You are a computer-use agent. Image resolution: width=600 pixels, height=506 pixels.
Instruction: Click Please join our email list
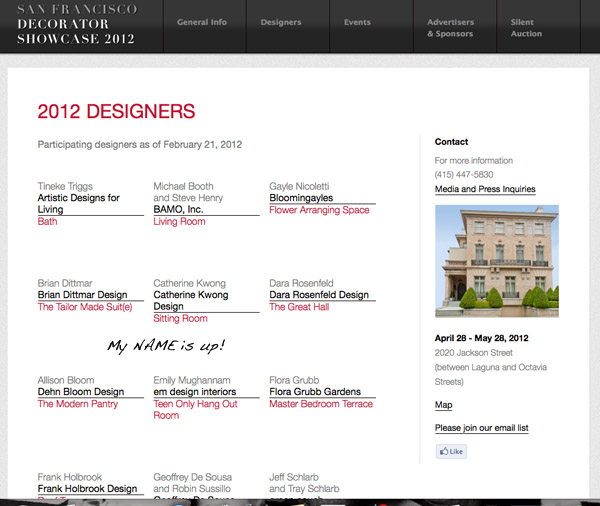tap(481, 428)
